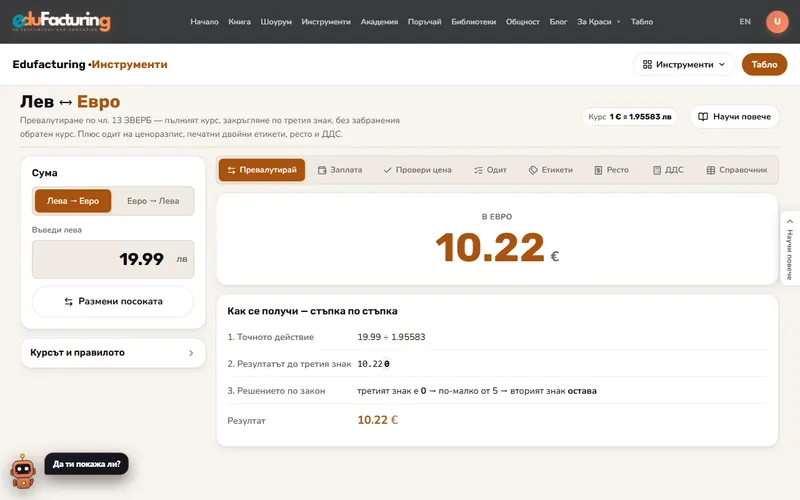This screenshot has height=500, width=800.
Task: Open the Справочник tab
Action: pos(737,170)
